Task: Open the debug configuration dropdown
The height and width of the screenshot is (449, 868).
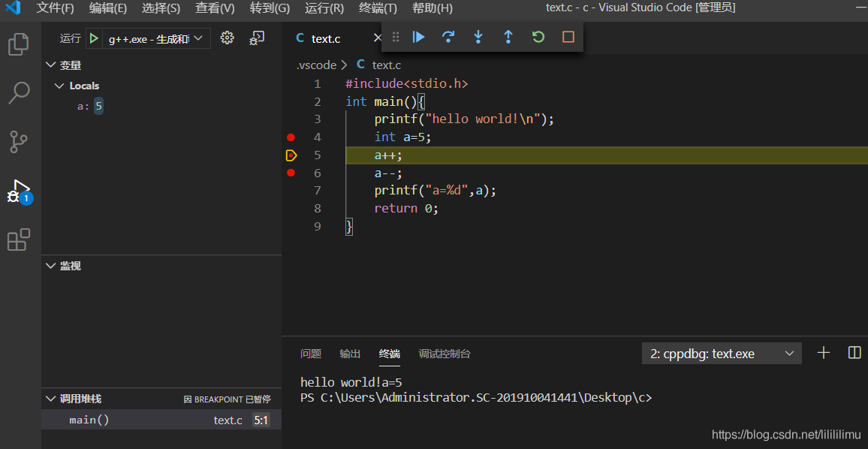Action: 156,39
